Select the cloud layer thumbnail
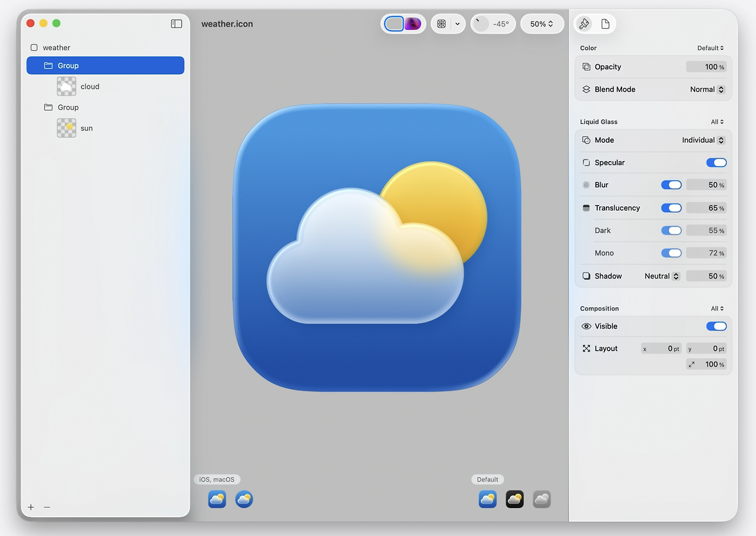Screen dimensions: 756x536 (67, 86)
